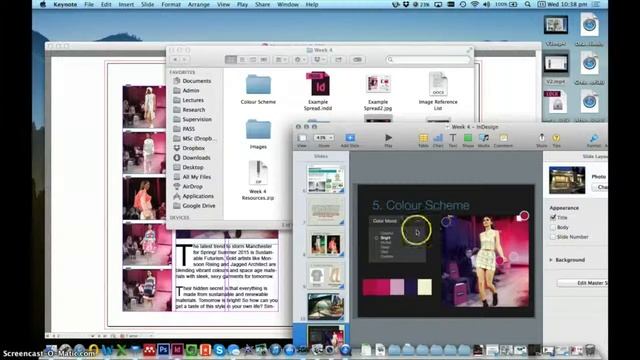Select Image Reference List document in Finder

pos(438,91)
